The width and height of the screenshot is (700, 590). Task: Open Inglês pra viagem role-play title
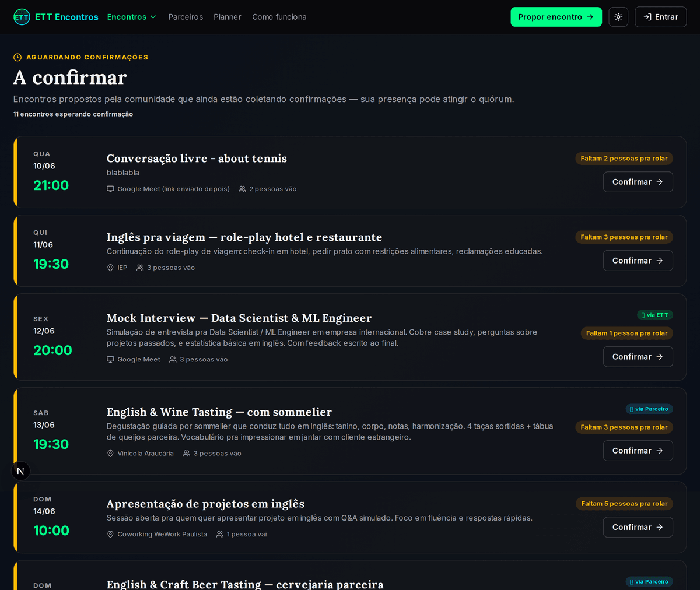[x=244, y=237]
